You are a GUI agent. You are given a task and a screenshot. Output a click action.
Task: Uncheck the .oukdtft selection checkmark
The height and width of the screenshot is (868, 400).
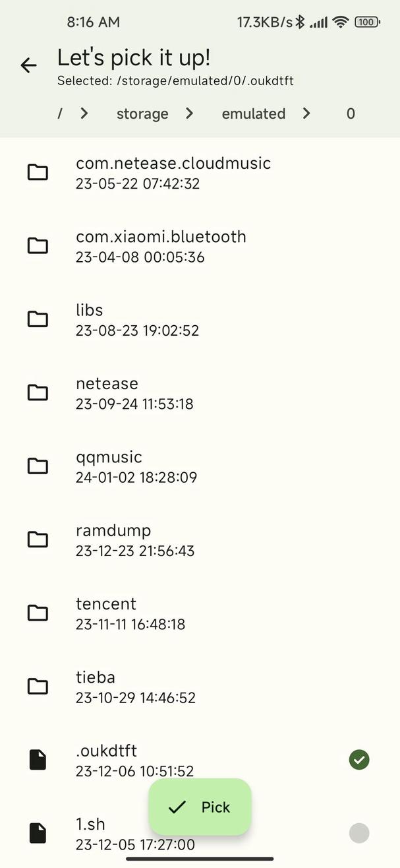pos(359,760)
